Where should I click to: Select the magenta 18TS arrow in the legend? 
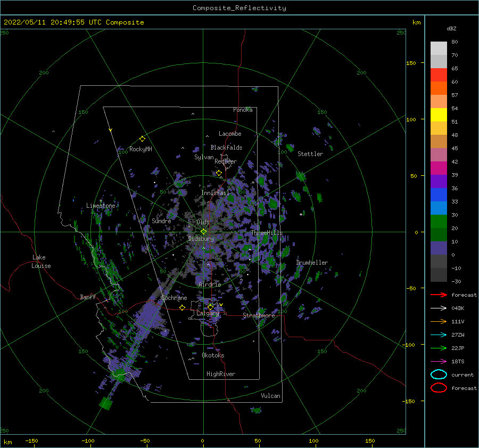click(439, 362)
